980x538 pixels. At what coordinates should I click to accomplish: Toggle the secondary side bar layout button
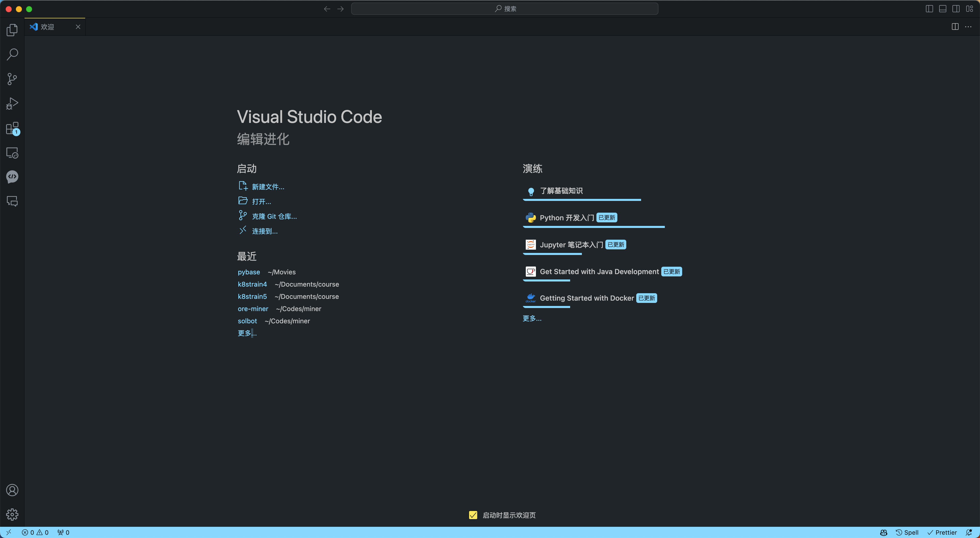tap(956, 9)
